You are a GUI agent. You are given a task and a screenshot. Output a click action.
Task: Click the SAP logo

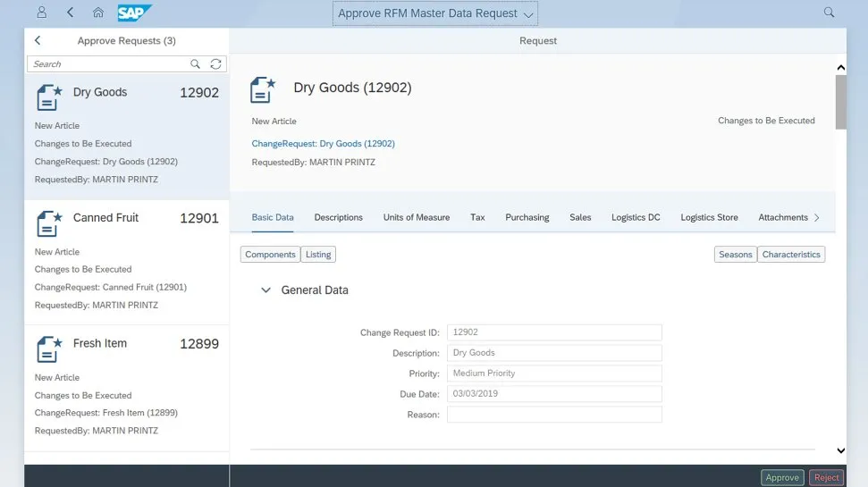135,13
